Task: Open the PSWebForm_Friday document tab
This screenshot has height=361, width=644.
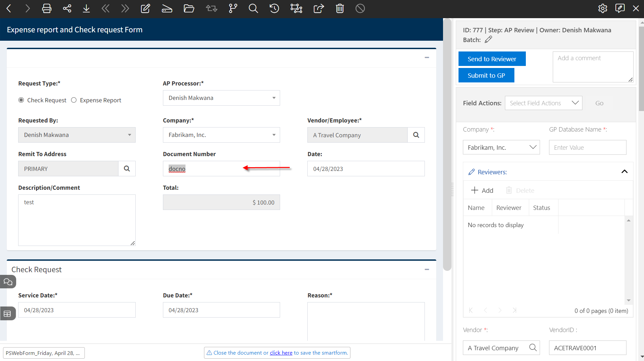Action: pyautogui.click(x=44, y=353)
